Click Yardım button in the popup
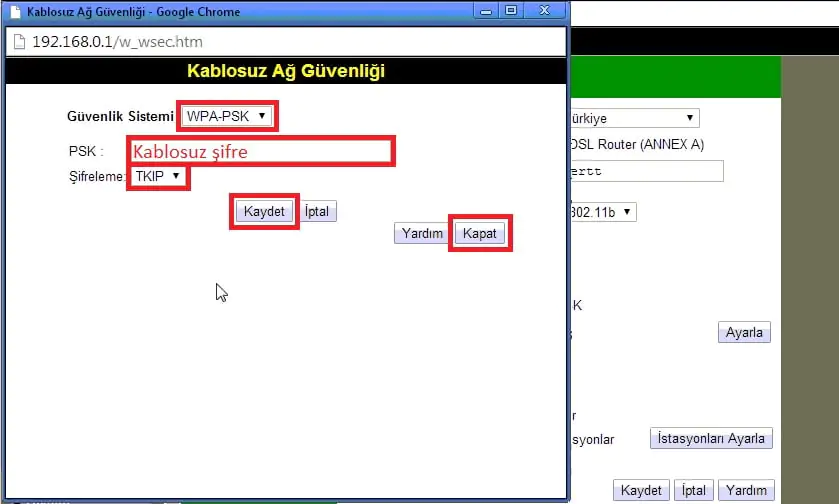Viewport: 839px width, 504px height. pos(422,233)
